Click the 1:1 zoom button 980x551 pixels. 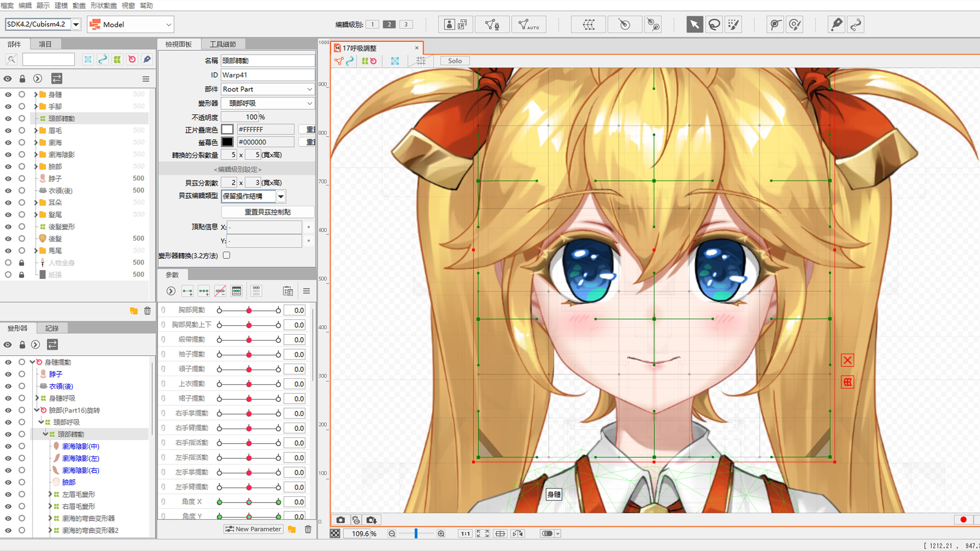[465, 533]
